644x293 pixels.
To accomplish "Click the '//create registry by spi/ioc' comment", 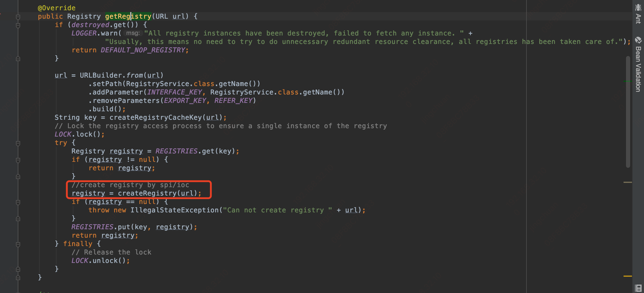I will click(130, 185).
